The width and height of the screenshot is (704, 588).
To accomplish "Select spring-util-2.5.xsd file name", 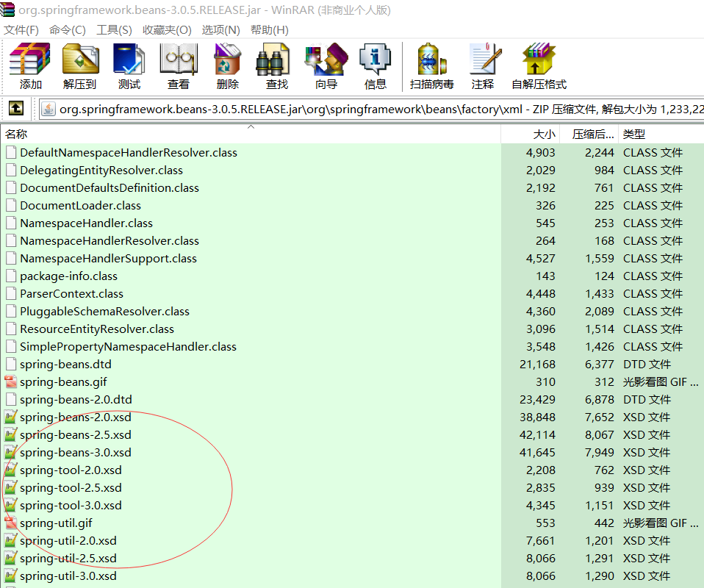I will [x=68, y=559].
